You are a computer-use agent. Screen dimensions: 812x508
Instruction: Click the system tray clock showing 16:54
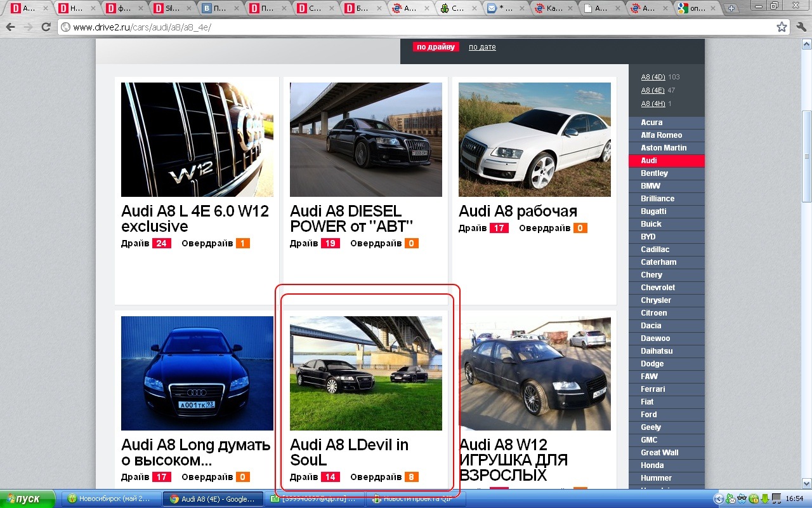(x=795, y=498)
